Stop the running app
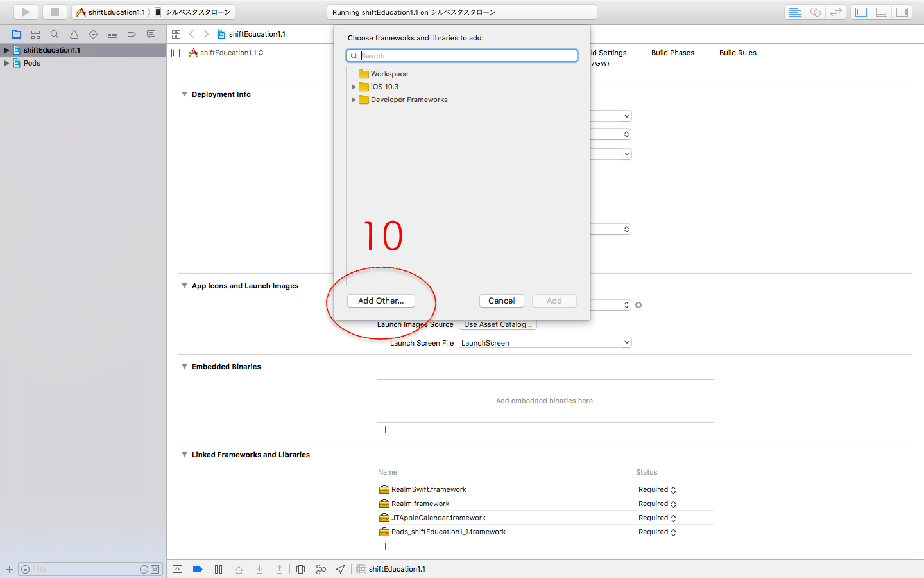The height and width of the screenshot is (578, 924). pyautogui.click(x=55, y=12)
